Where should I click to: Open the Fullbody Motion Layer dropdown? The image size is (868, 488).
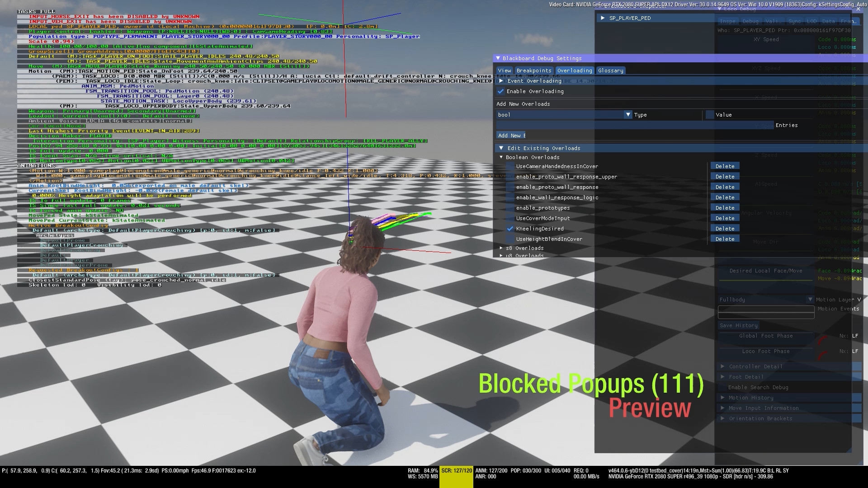[x=766, y=300]
